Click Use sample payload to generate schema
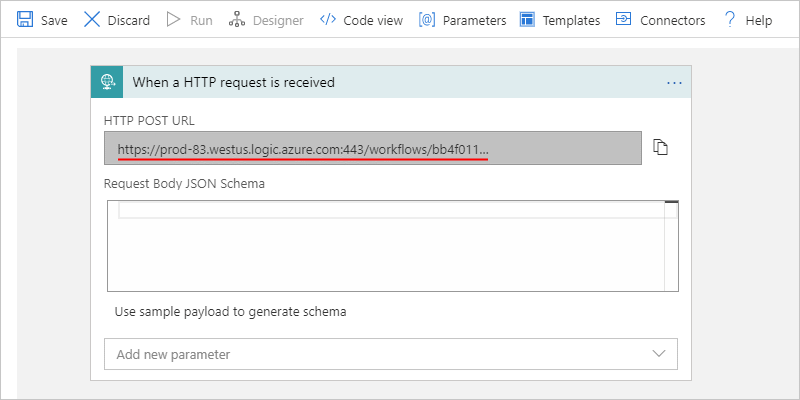This screenshot has width=800, height=400. (230, 311)
